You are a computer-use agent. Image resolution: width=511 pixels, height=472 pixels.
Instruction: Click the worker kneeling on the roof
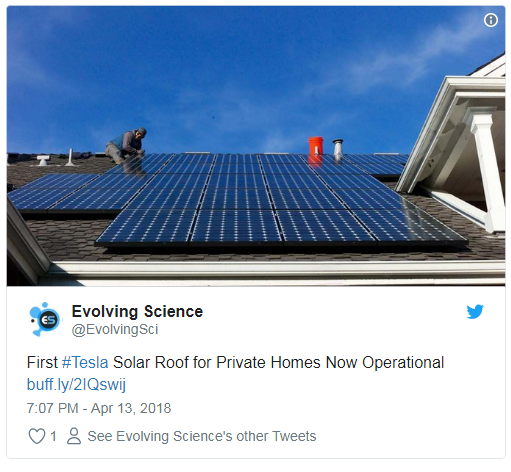coord(126,146)
